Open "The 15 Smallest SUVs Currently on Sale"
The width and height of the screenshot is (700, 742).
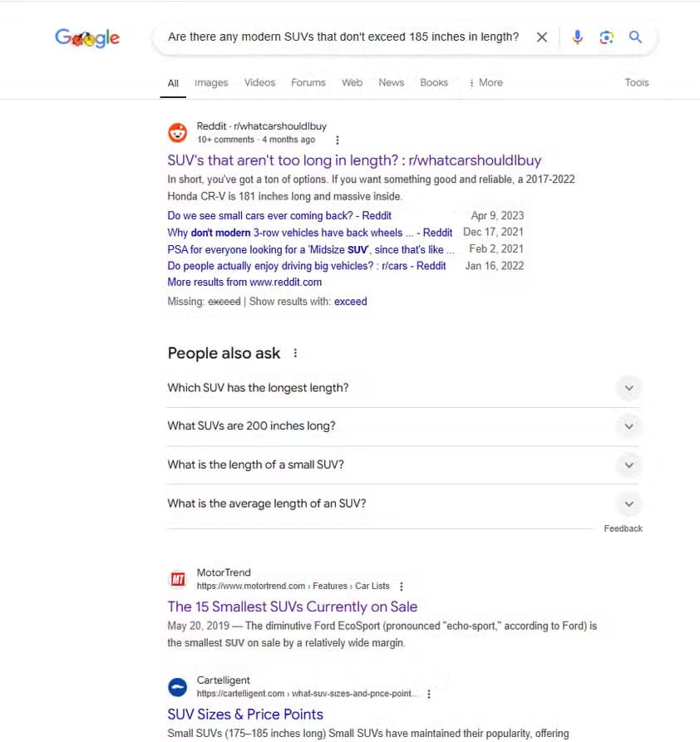(292, 607)
